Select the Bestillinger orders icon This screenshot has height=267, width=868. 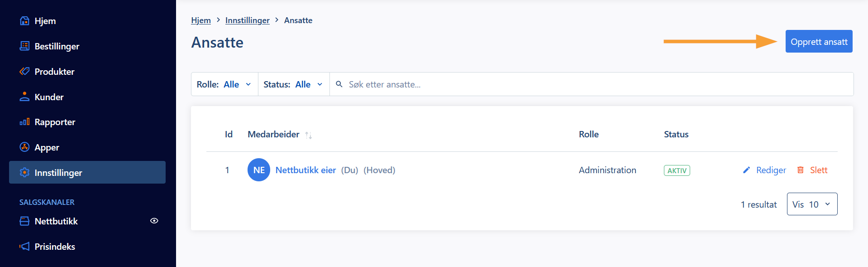[x=24, y=46]
